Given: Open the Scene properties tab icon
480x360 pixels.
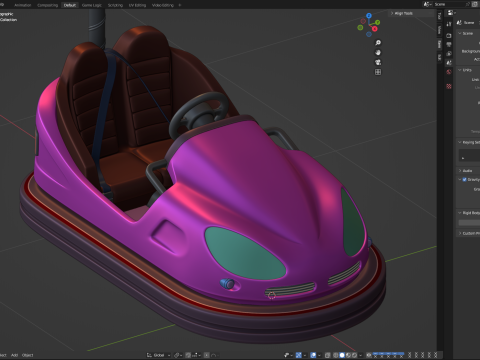Looking at the screenshot, I should coord(449,63).
